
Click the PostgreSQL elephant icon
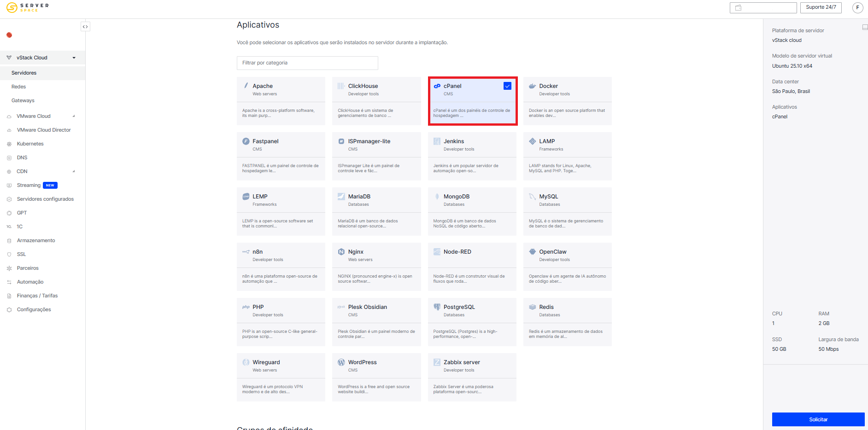point(437,307)
